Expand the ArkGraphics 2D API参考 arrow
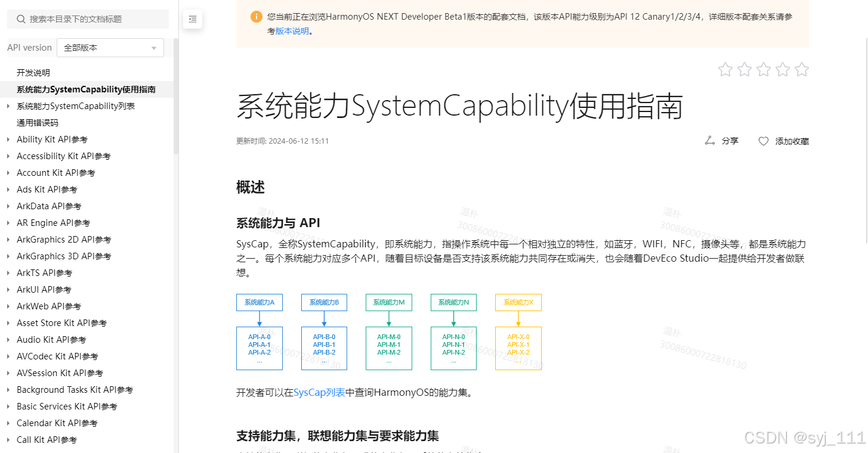This screenshot has width=868, height=453. coord(8,240)
